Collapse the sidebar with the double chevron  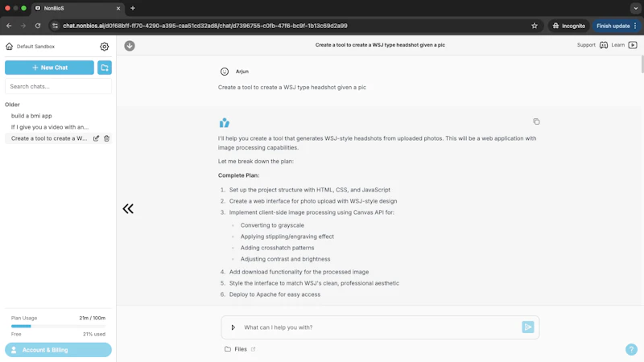[128, 209]
